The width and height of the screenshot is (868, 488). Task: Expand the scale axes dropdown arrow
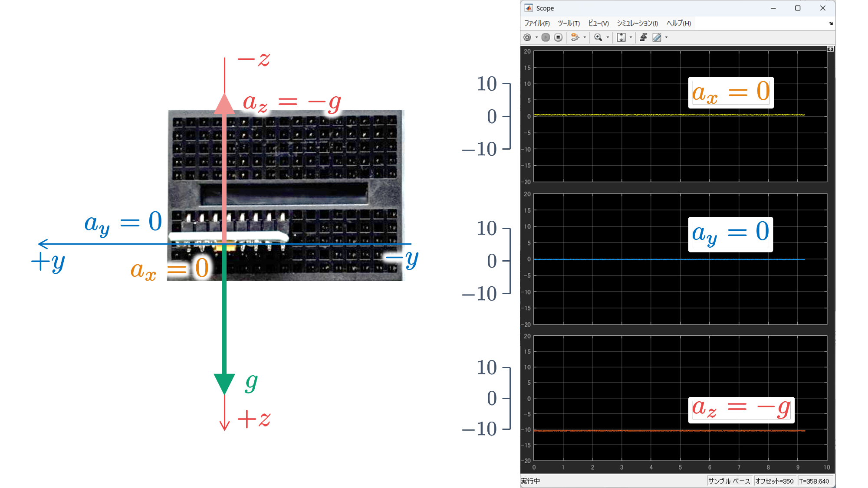(x=631, y=37)
